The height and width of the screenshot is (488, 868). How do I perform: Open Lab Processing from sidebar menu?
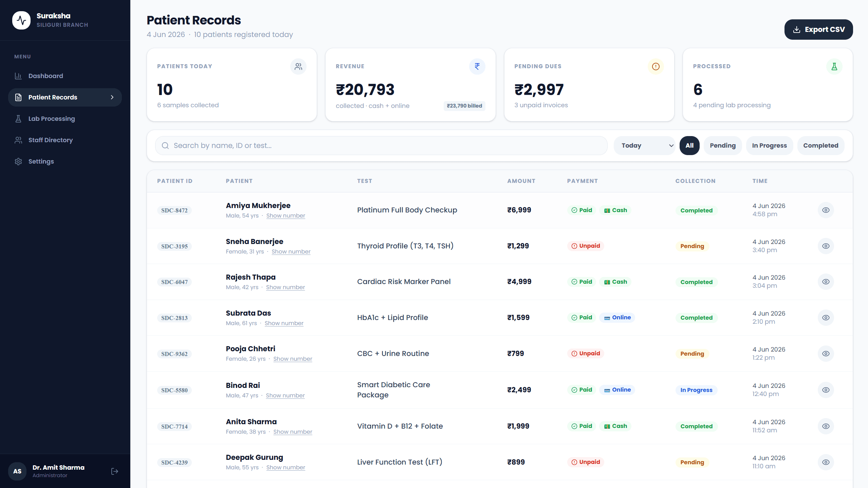coord(65,119)
